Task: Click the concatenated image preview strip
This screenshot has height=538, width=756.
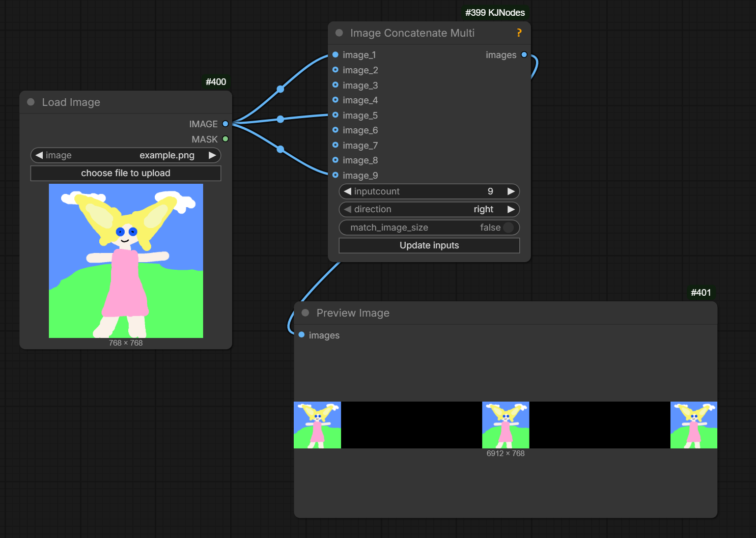Action: coord(506,425)
